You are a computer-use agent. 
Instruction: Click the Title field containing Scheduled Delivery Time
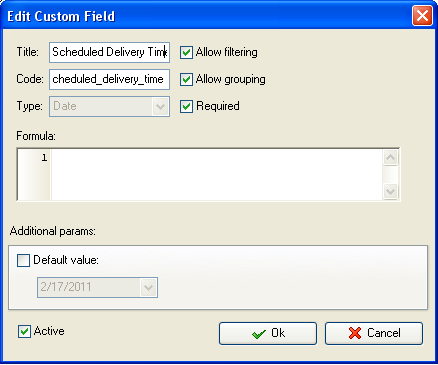pyautogui.click(x=109, y=52)
